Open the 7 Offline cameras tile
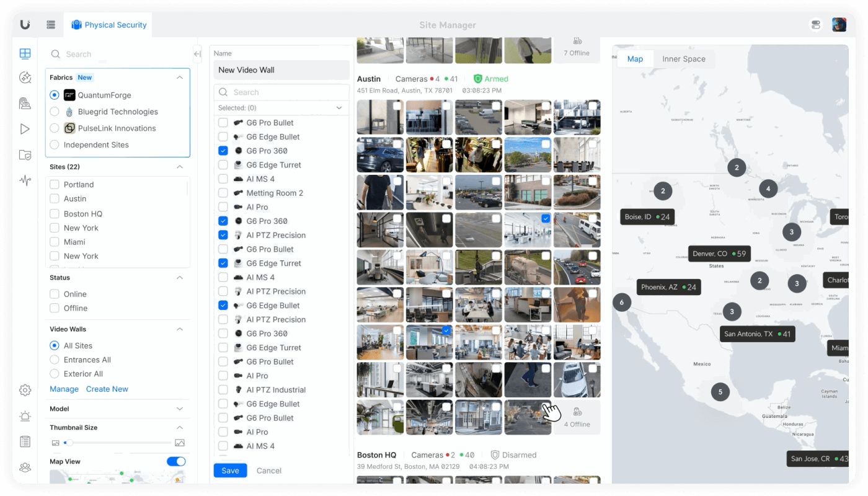Image resolution: width=868 pixels, height=496 pixels. 577,49
